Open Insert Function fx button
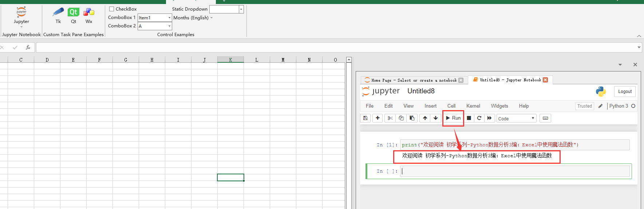The height and width of the screenshot is (209, 644). 28,47
